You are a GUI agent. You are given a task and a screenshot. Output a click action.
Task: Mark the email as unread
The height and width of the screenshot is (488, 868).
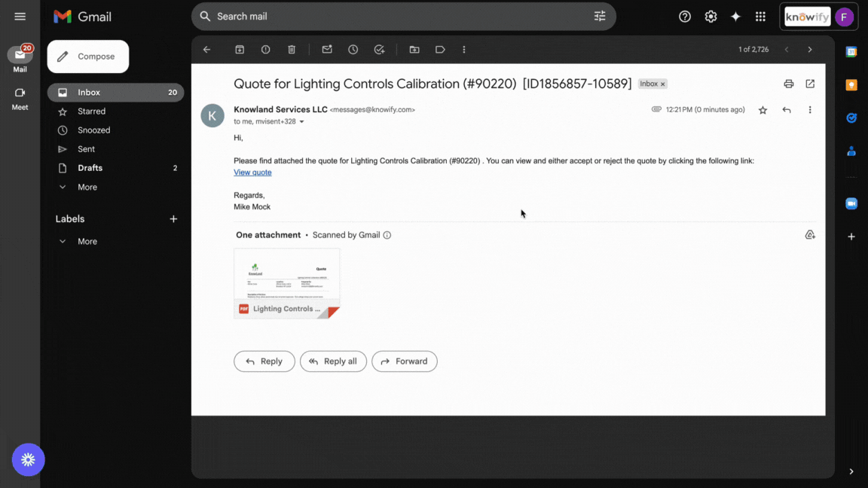pyautogui.click(x=327, y=50)
